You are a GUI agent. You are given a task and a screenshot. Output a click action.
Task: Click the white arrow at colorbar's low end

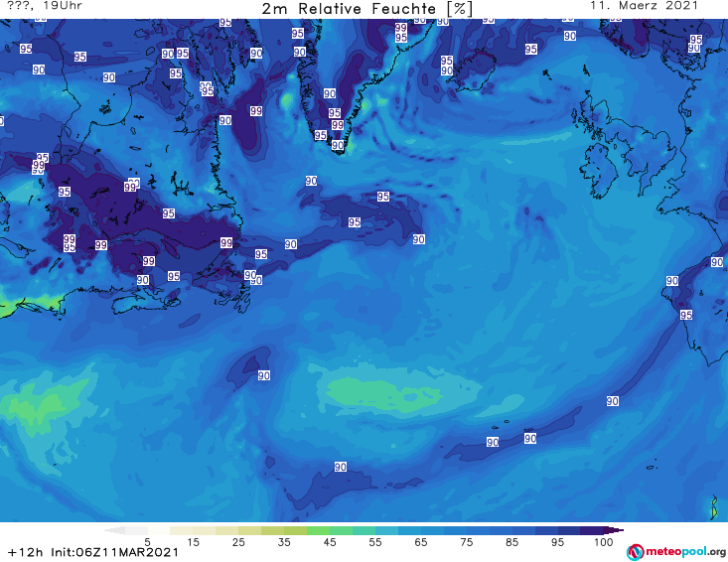pos(114,530)
